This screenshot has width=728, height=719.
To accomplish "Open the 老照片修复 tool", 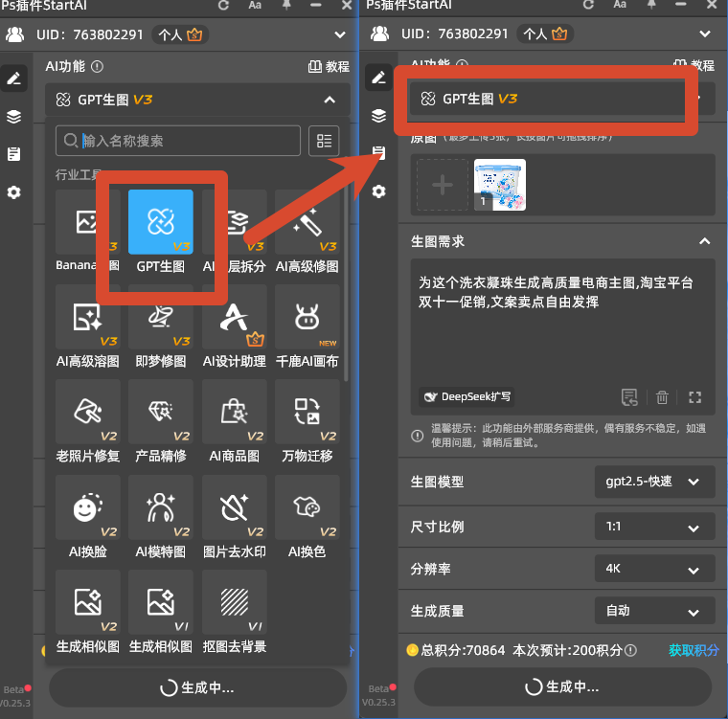I will click(87, 412).
